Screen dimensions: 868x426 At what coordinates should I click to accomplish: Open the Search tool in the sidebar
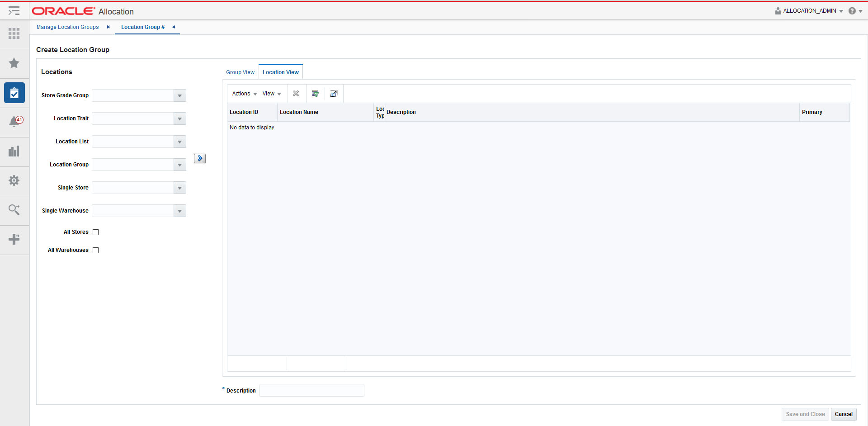pyautogui.click(x=14, y=210)
